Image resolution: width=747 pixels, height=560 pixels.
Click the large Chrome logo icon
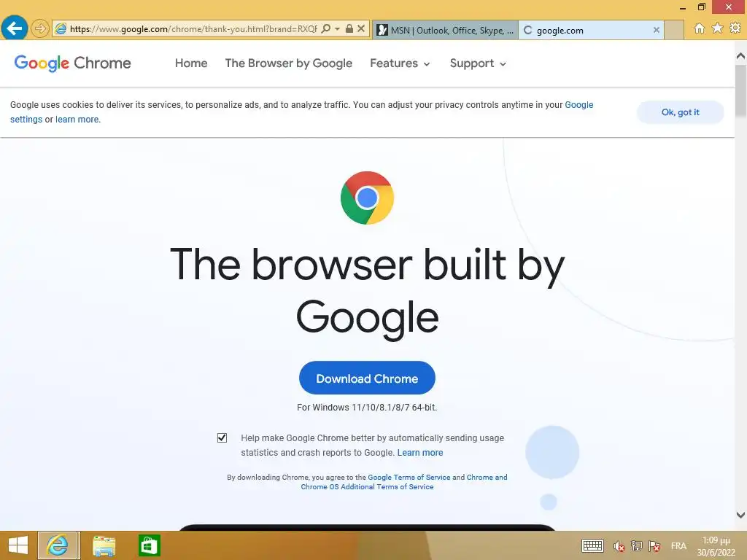click(x=367, y=198)
